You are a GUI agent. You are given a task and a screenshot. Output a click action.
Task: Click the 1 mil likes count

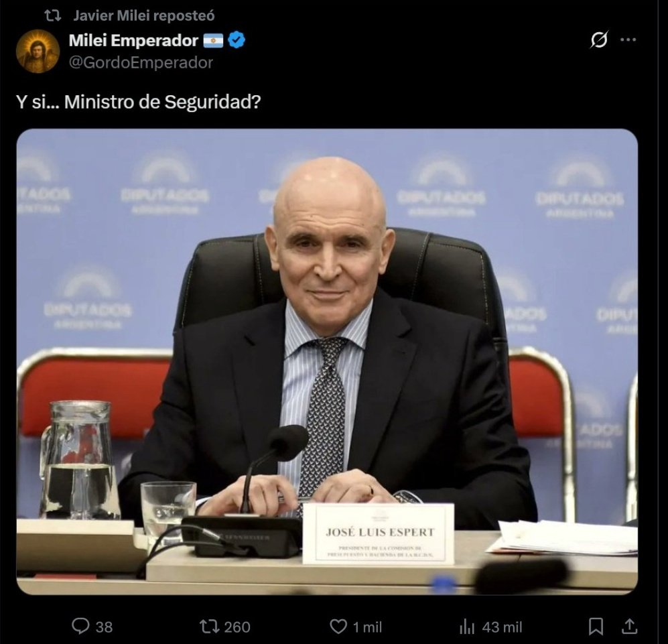(366, 627)
